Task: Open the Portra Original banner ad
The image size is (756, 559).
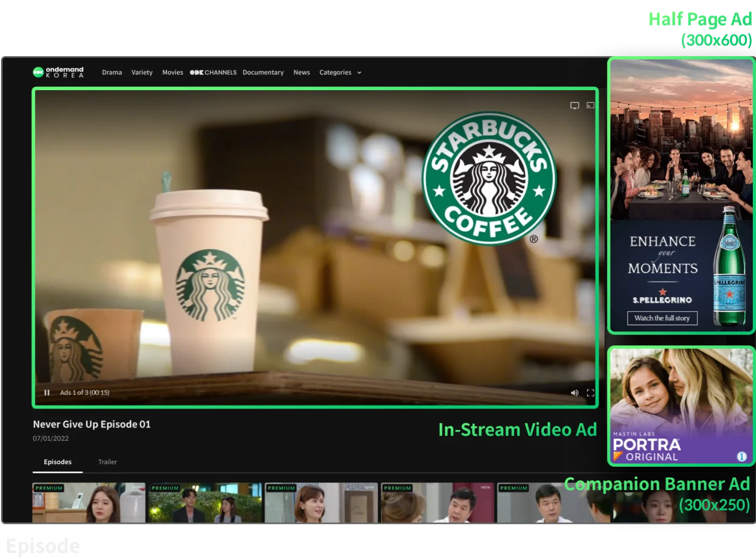Action: [x=681, y=406]
